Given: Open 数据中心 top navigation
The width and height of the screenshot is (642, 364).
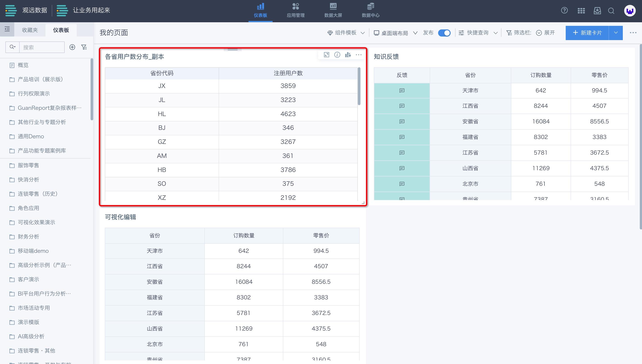Looking at the screenshot, I should point(371,11).
